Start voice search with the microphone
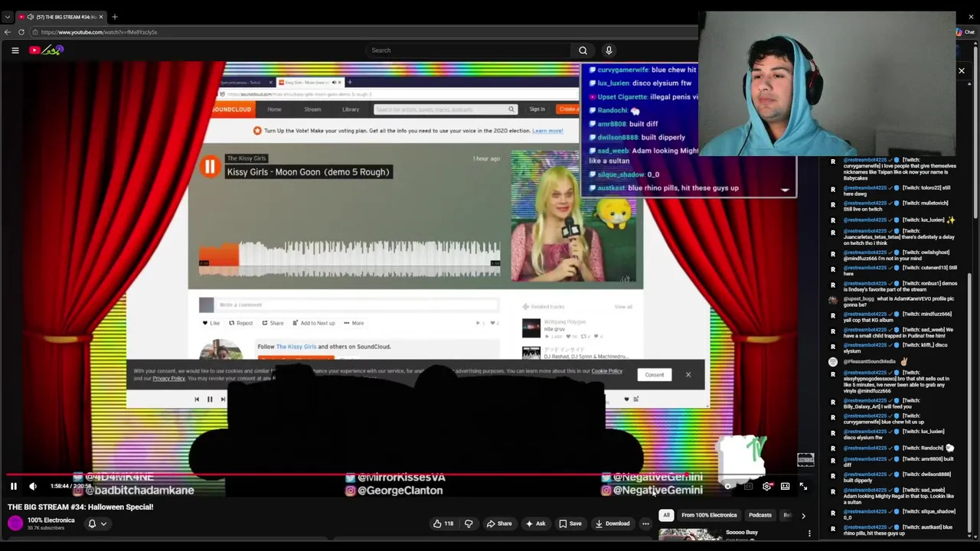Image resolution: width=980 pixels, height=551 pixels. 609,51
